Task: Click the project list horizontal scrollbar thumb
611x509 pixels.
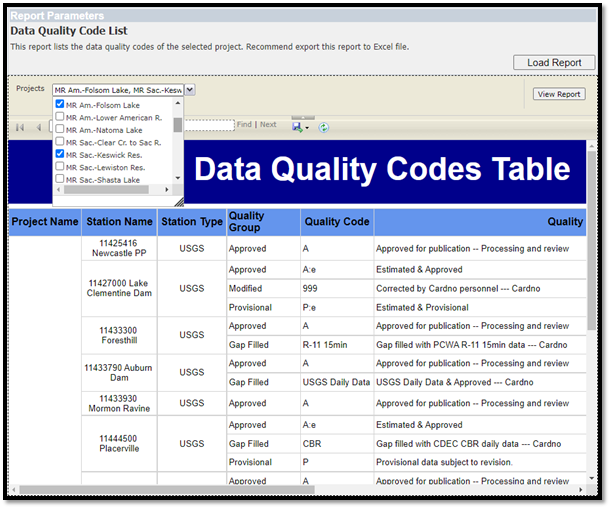Action: pos(106,189)
